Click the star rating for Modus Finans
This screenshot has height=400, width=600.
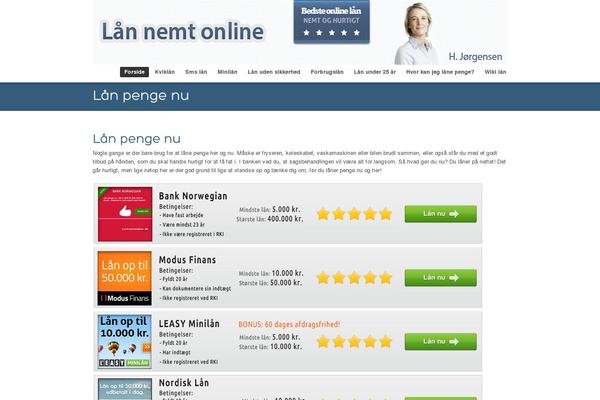click(354, 278)
